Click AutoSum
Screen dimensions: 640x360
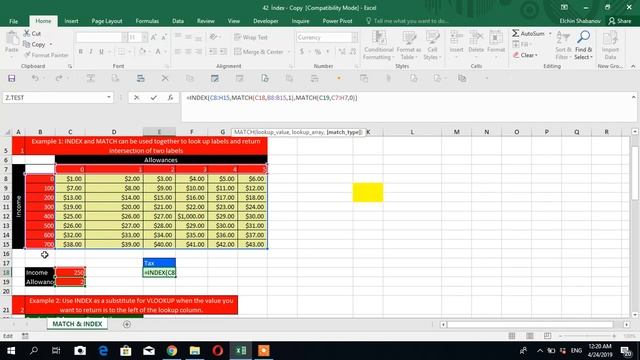pos(529,33)
